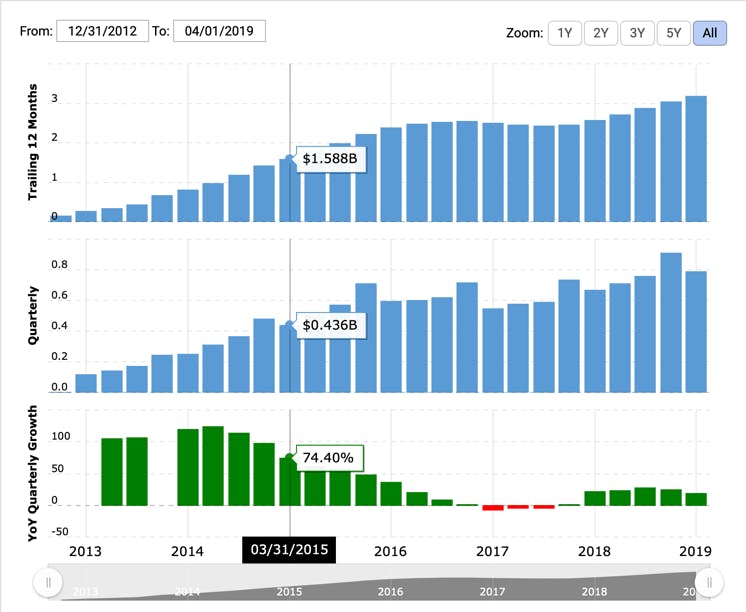
Task: Click the All zoom button
Action: (x=710, y=33)
